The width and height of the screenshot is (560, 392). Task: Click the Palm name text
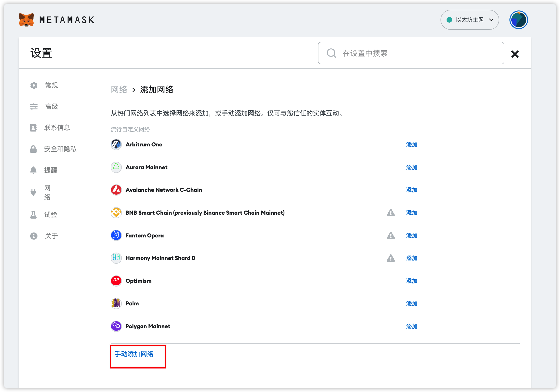132,304
